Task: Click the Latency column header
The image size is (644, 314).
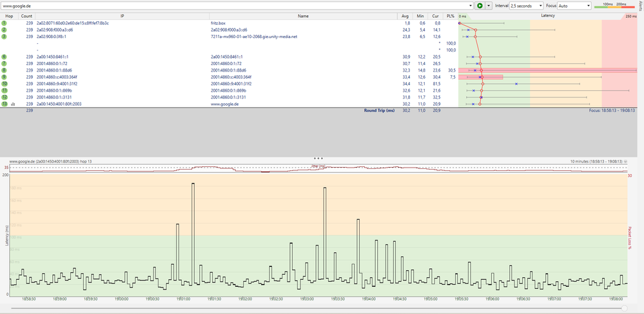Action: click(547, 15)
